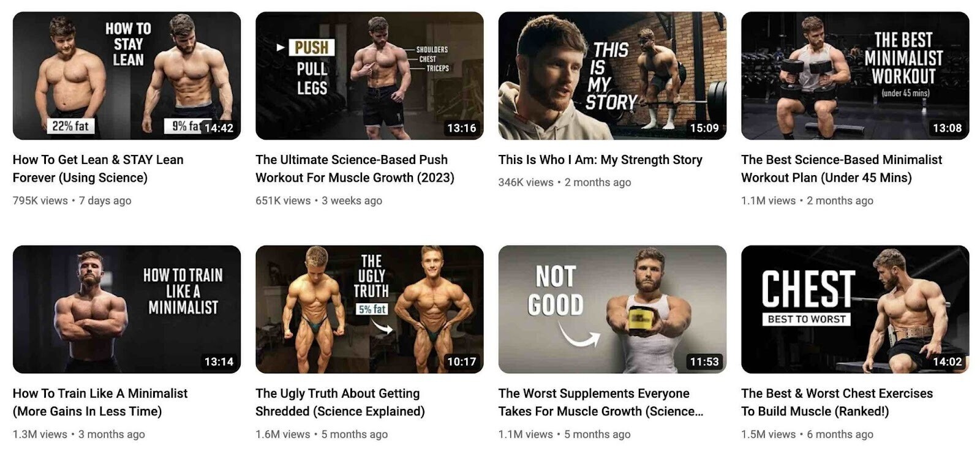Click the 14:42 duration badge
980x450 pixels.
point(219,128)
